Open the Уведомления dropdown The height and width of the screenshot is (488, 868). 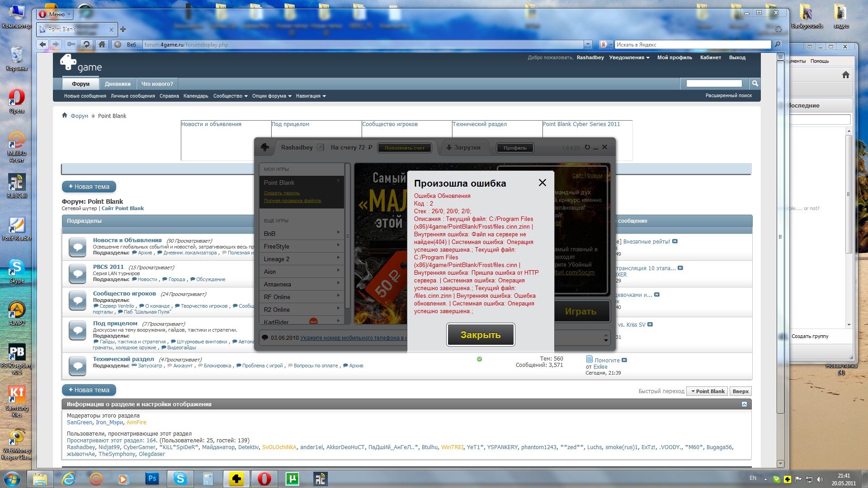(629, 57)
